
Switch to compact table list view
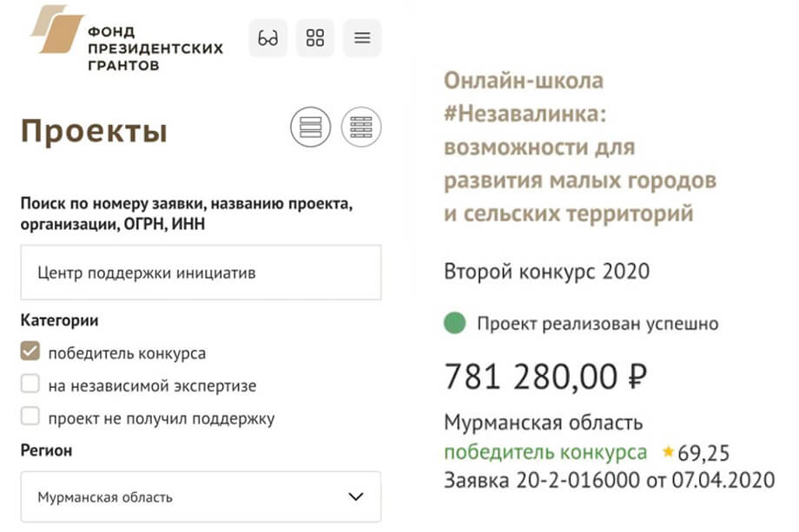(360, 127)
